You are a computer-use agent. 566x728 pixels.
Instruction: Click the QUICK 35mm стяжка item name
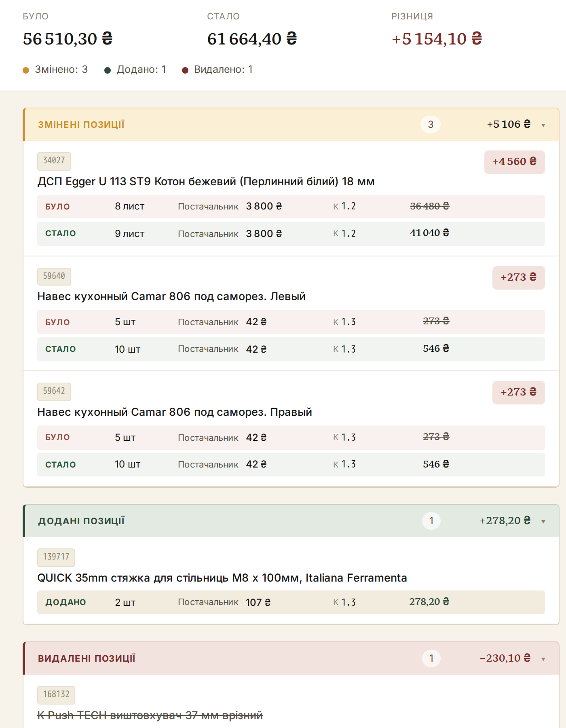point(222,578)
